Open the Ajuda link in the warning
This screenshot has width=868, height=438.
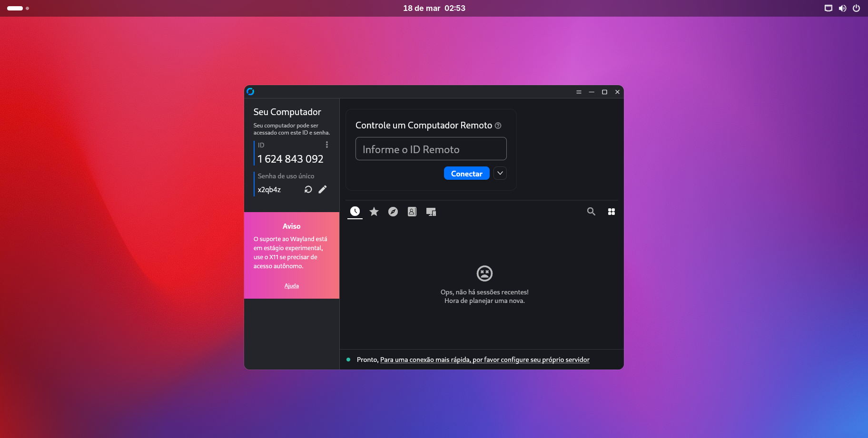292,286
